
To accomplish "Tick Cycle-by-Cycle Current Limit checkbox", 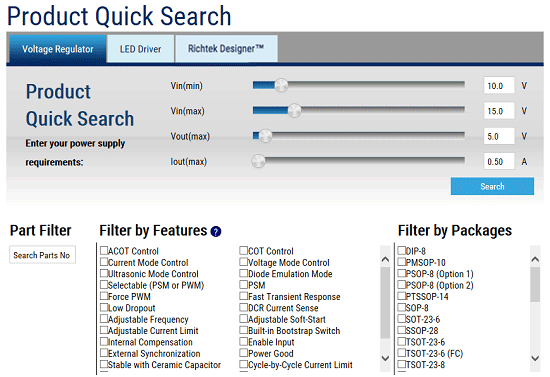I will (243, 364).
